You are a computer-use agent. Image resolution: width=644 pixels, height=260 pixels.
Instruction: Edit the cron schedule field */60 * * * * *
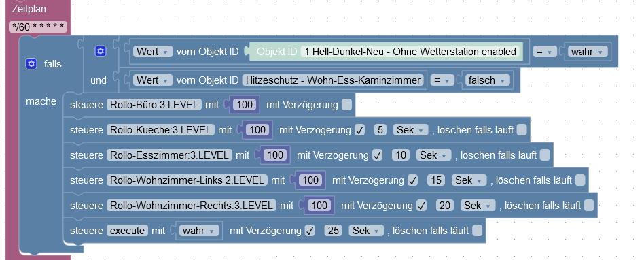(x=37, y=27)
